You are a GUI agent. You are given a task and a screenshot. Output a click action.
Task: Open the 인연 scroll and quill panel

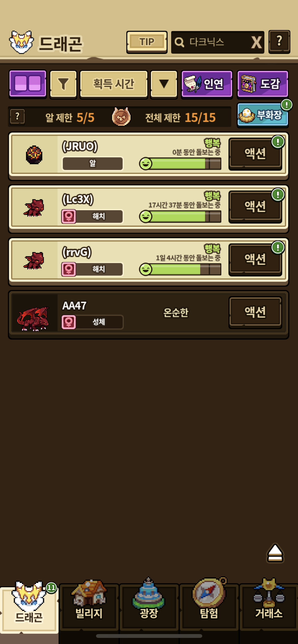[x=207, y=84]
